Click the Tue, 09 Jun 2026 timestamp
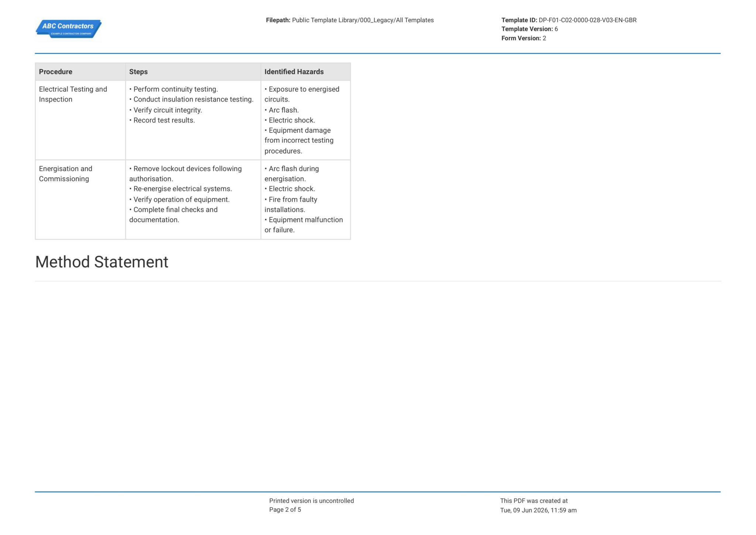This screenshot has height=535, width=756. (538, 510)
